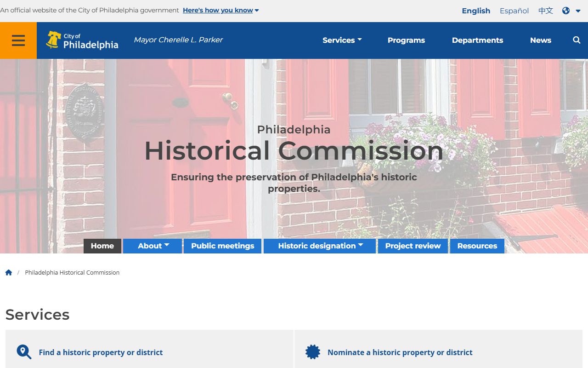
Task: Open the orange hamburger menu
Action: (x=18, y=40)
